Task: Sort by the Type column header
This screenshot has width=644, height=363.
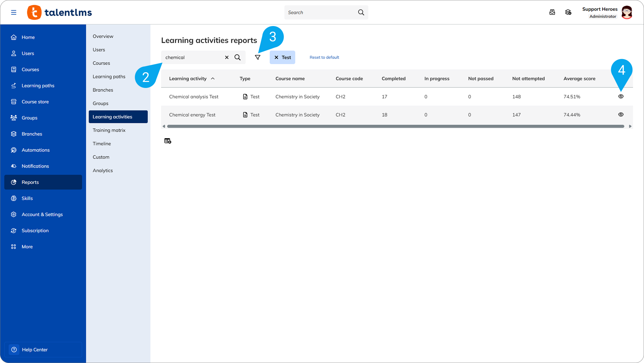Action: coord(245,79)
